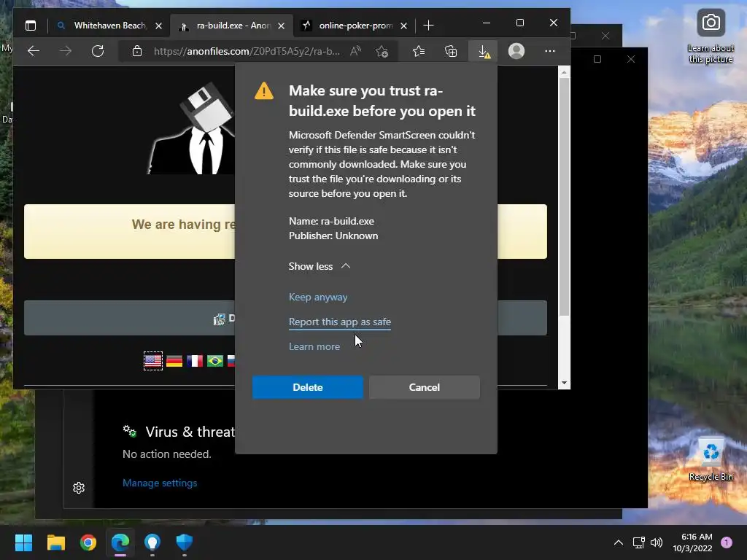Screen dimensions: 747x560
Task: Open Read aloud icon in address bar
Action: coord(355,51)
